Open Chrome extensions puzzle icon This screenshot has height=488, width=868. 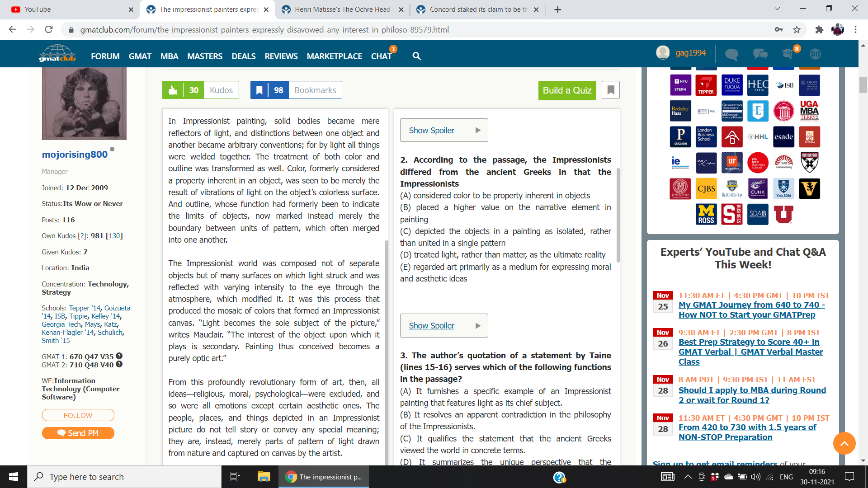(x=820, y=30)
